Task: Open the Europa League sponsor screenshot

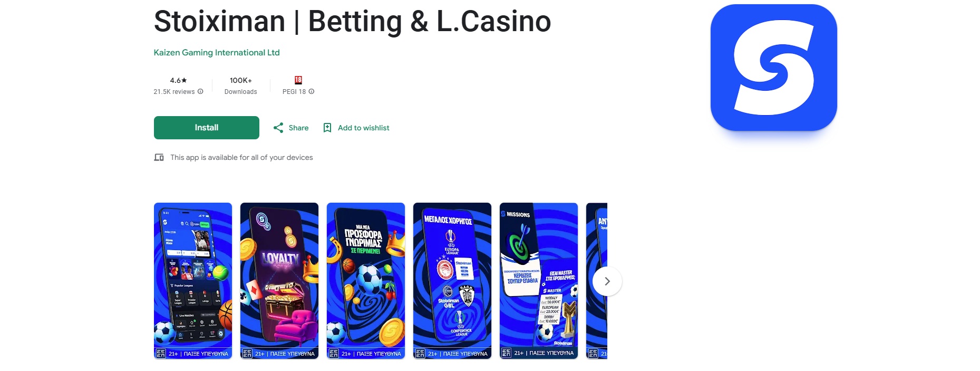Action: click(452, 281)
